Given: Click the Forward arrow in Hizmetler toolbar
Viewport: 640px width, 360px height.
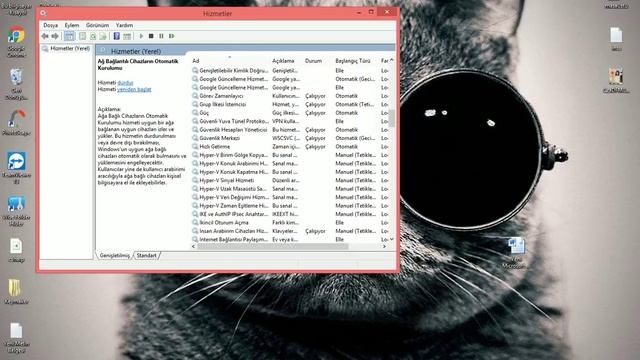Looking at the screenshot, I should (x=55, y=36).
